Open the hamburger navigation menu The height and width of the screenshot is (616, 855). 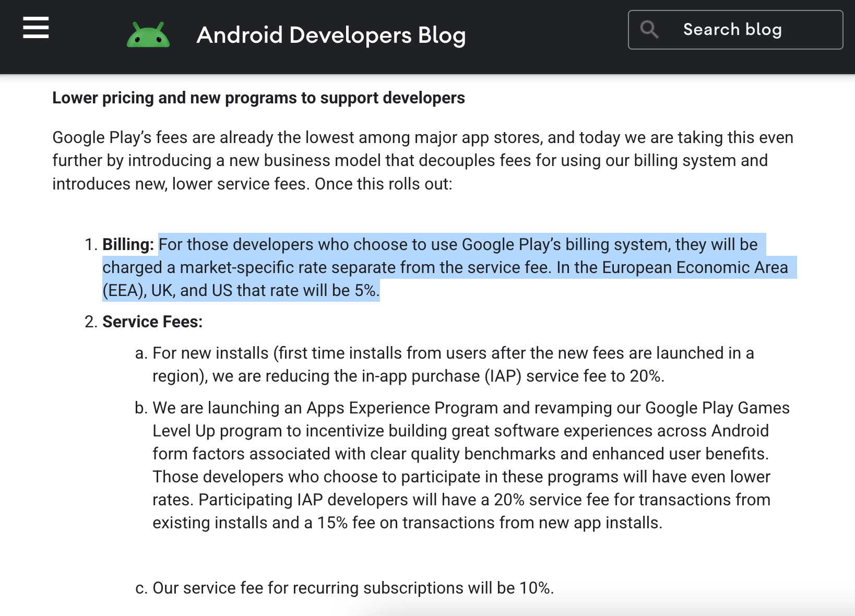click(x=36, y=28)
